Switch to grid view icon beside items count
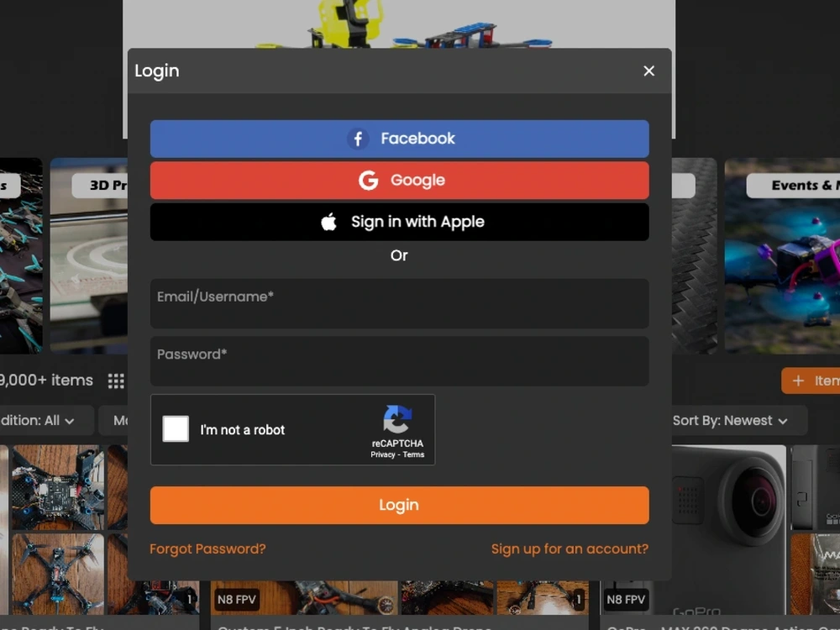Viewport: 840px width, 630px height. [x=116, y=381]
